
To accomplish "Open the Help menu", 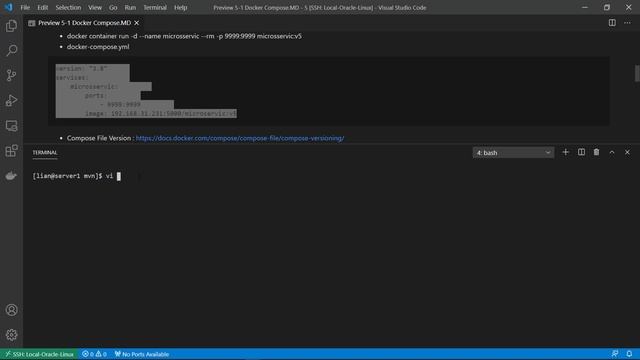I will (x=180, y=7).
